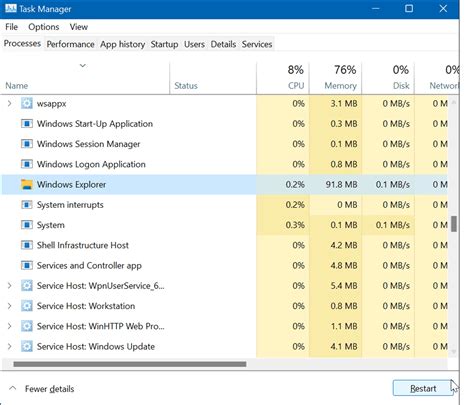This screenshot has width=474, height=405.
Task: Select the Services and Controller app row
Action: click(225, 266)
